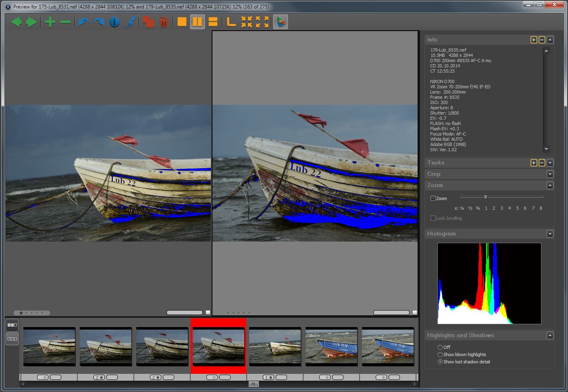Click the blue paintbrush tool icon
568x392 pixels.
click(130, 22)
